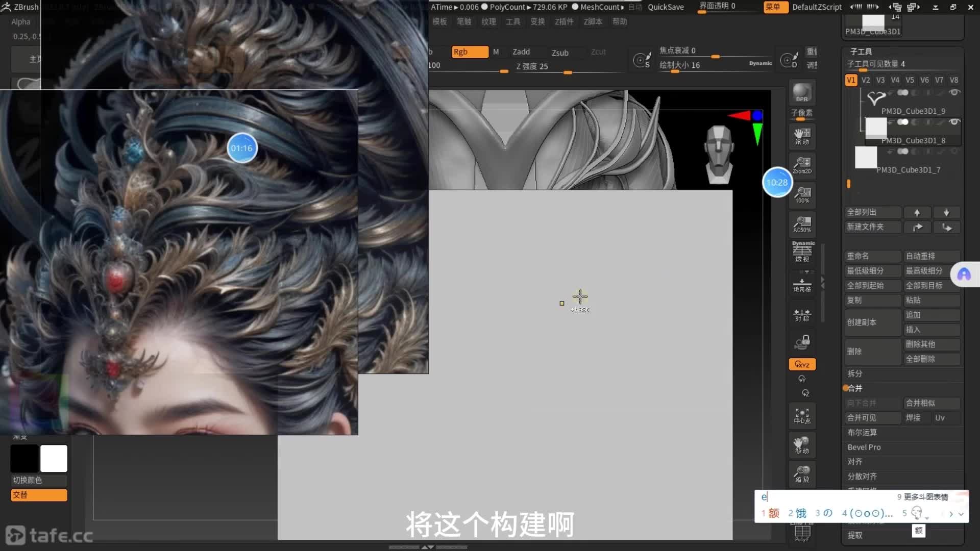The width and height of the screenshot is (980, 551).
Task: Hide PM3D_Cube3D1_9 subtool with eye icon
Action: (954, 92)
